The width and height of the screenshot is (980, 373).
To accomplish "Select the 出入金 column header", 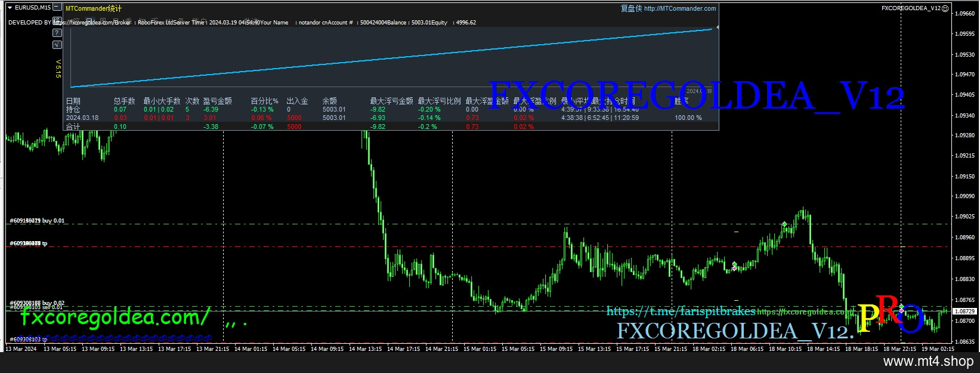I will point(297,101).
